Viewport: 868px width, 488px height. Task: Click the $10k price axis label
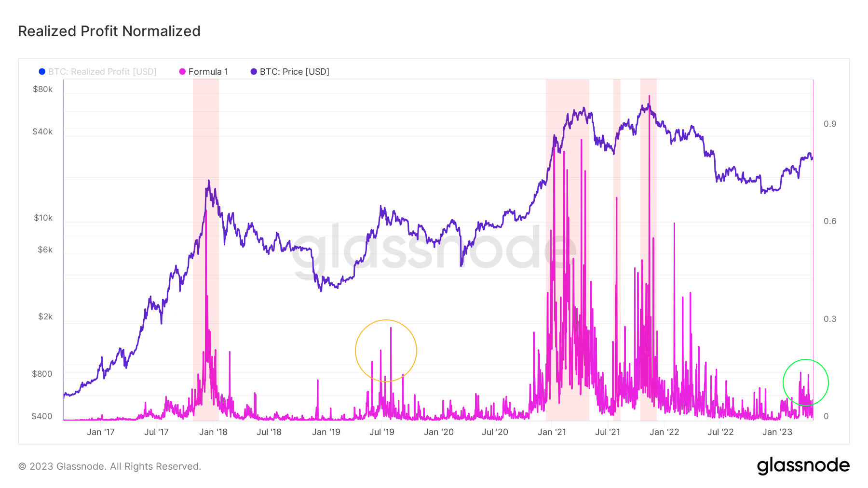pos(43,218)
